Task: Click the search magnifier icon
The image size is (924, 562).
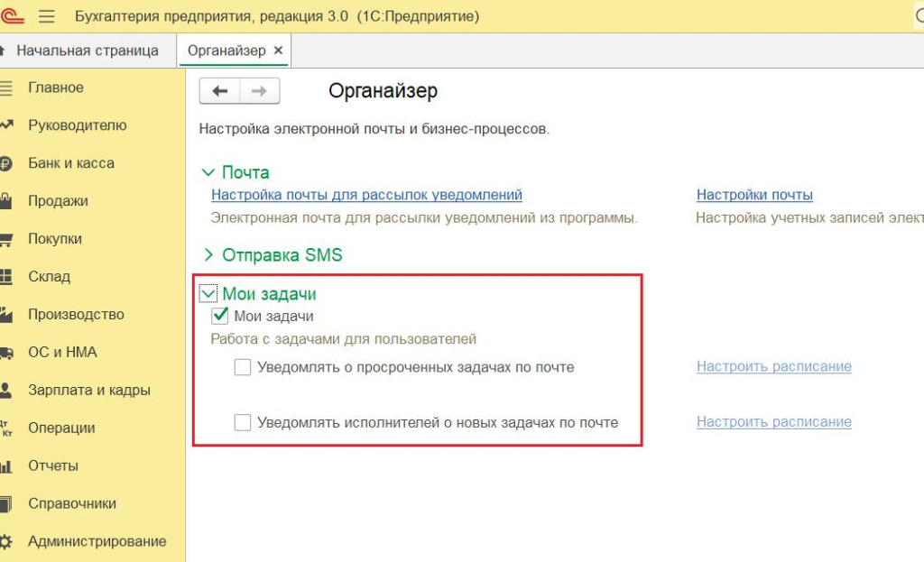Action: click(917, 17)
